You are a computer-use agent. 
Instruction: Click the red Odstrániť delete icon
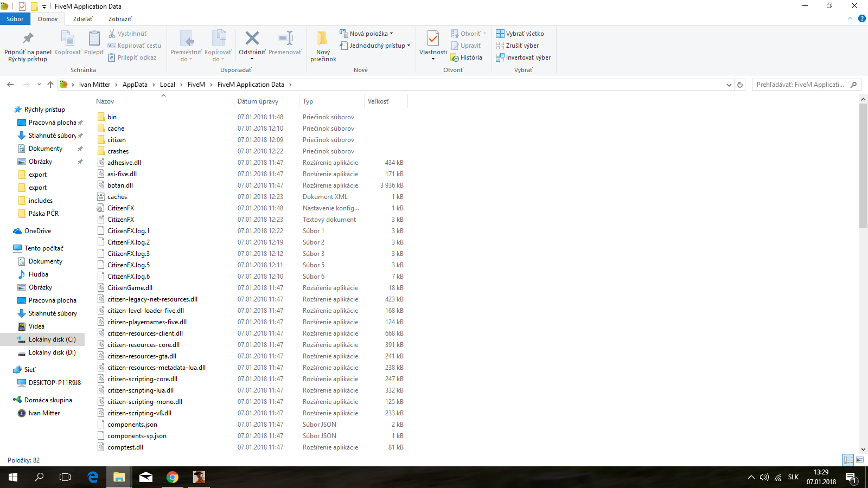[252, 38]
